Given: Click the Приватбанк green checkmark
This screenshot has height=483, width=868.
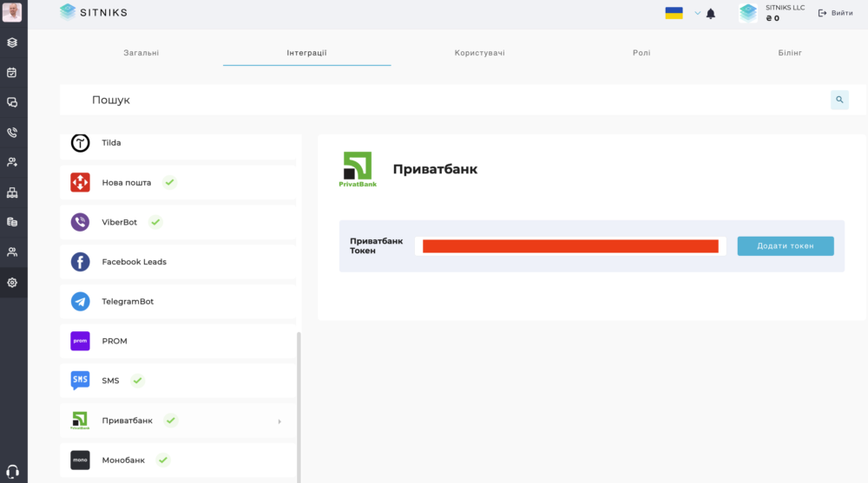Looking at the screenshot, I should click(x=170, y=420).
